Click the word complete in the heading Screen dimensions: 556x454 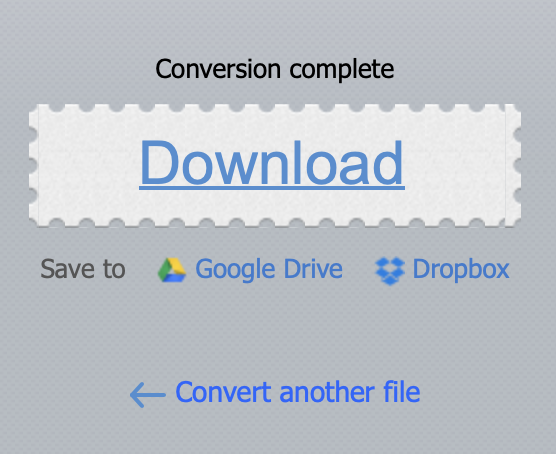tap(342, 70)
